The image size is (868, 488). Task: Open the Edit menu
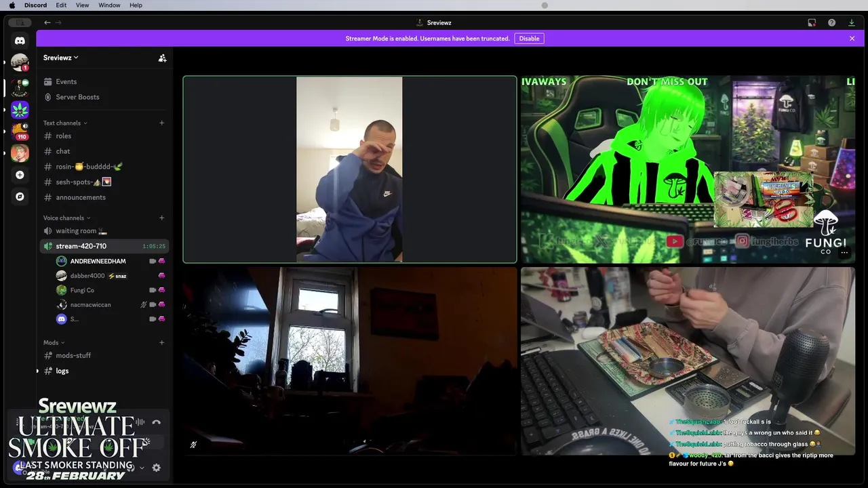61,5
